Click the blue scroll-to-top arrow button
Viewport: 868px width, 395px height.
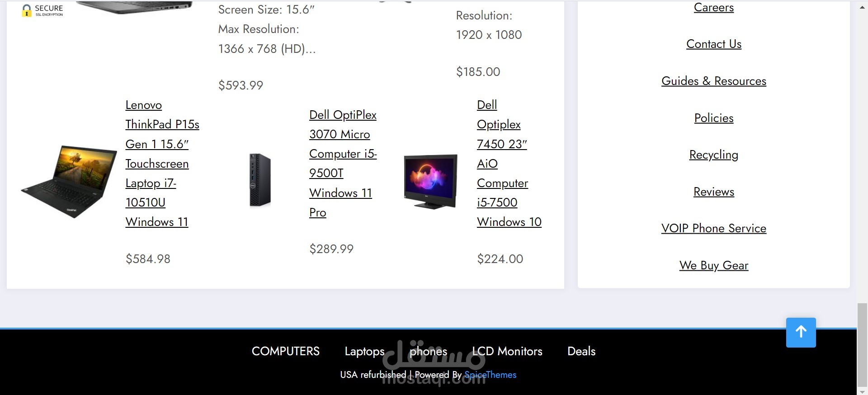click(801, 332)
